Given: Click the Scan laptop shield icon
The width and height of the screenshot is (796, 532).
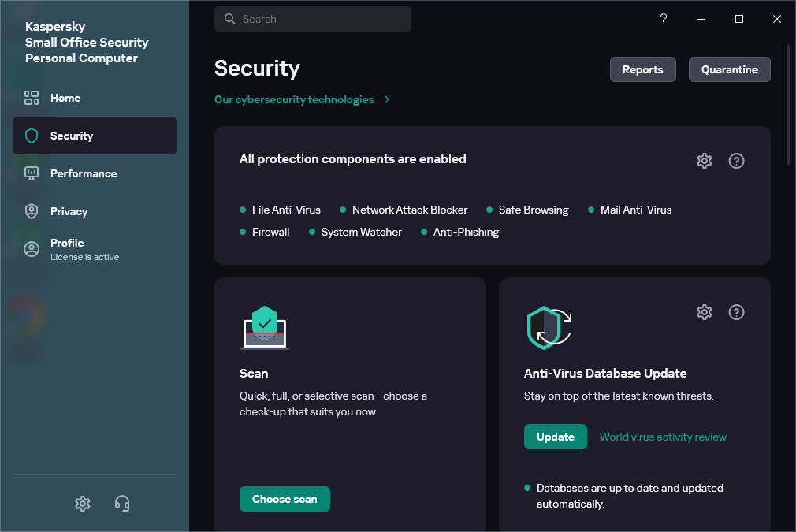Looking at the screenshot, I should [x=265, y=328].
